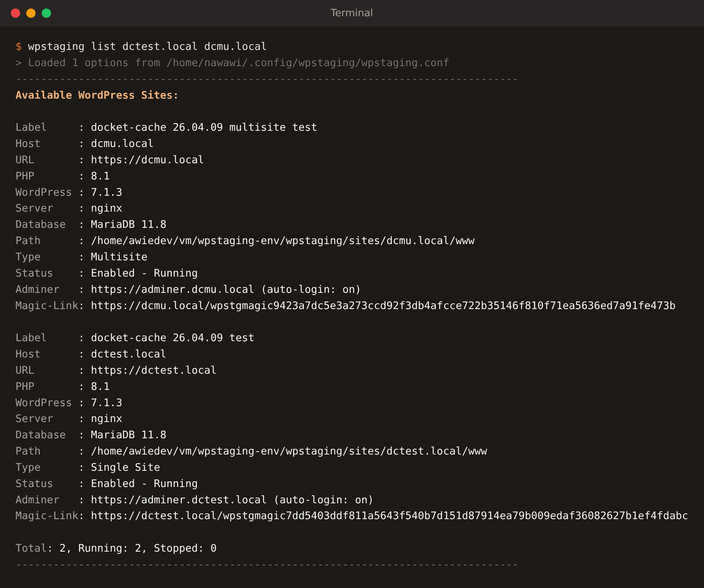This screenshot has height=588, width=704.
Task: Click the host value dcmu.local
Action: coord(122,144)
